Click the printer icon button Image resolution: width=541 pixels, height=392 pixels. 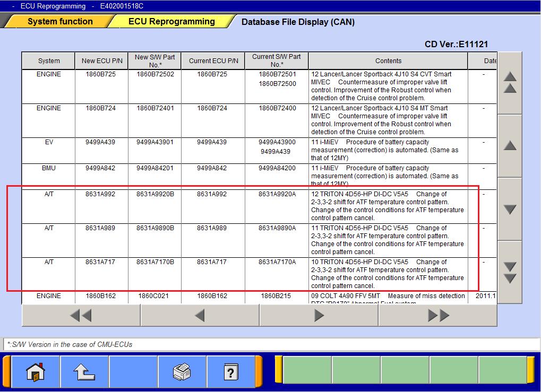click(x=182, y=372)
